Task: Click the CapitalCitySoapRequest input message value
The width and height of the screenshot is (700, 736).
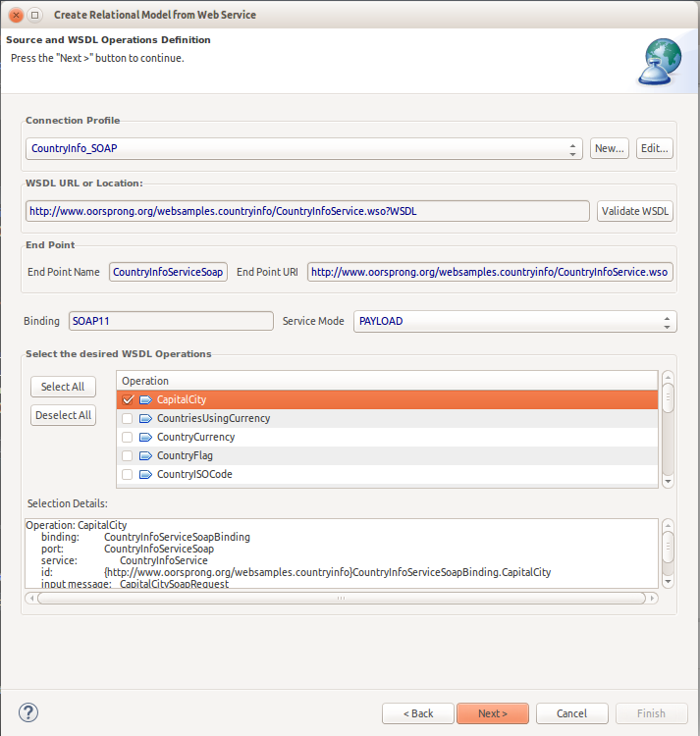Action: point(174,584)
